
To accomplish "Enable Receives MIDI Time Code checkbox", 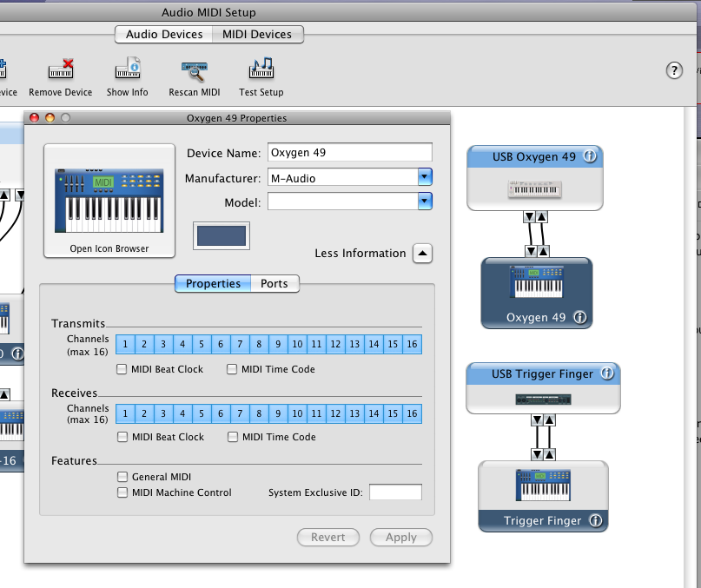I will click(233, 437).
